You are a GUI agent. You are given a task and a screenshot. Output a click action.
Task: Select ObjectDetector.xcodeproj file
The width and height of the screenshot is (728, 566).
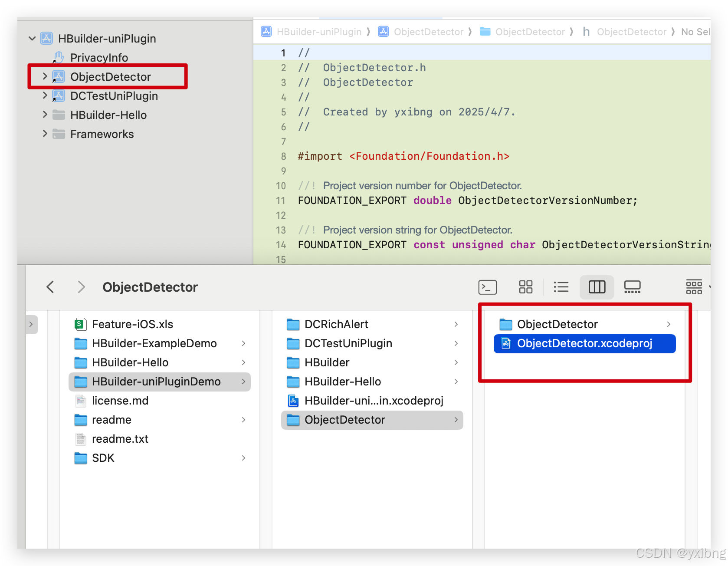pyautogui.click(x=585, y=343)
